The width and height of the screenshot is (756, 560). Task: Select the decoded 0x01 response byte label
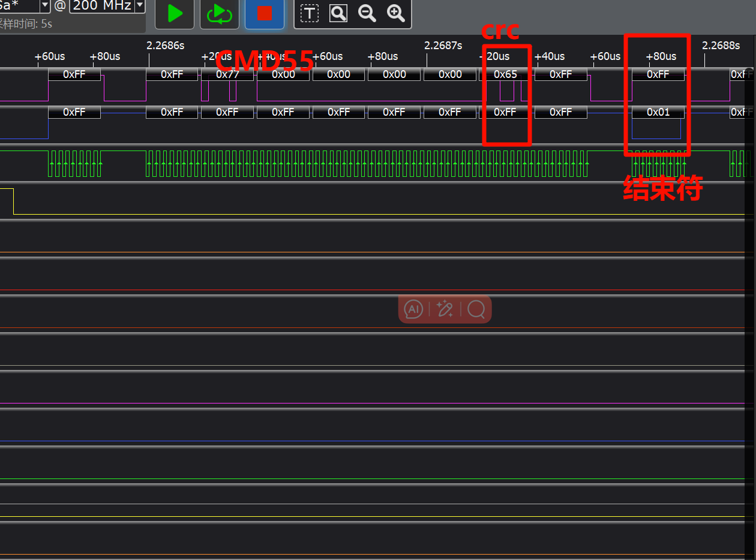[x=658, y=113]
